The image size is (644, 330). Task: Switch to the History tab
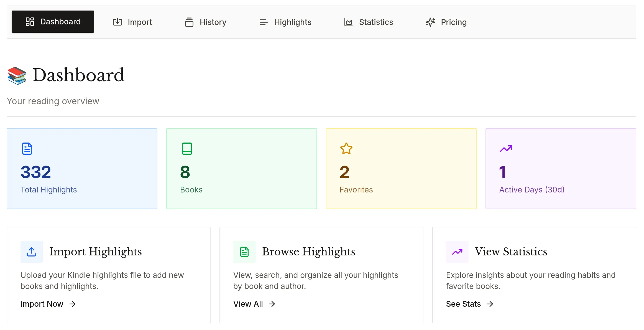click(206, 22)
